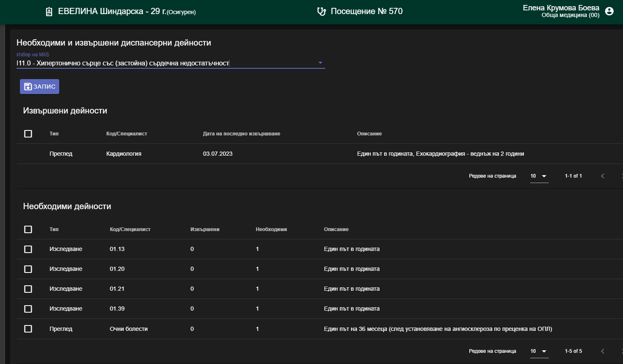Toggle select-all checkbox in Извършени дейности table

(28, 134)
